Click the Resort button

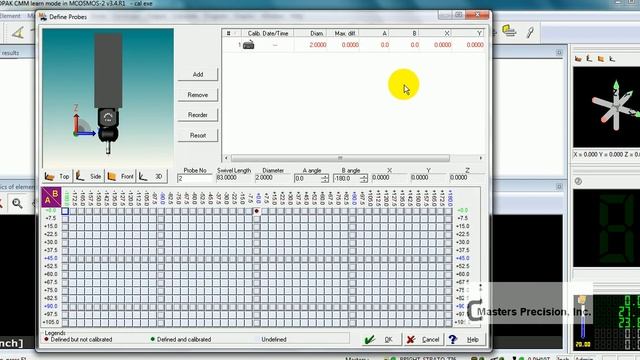click(x=198, y=135)
